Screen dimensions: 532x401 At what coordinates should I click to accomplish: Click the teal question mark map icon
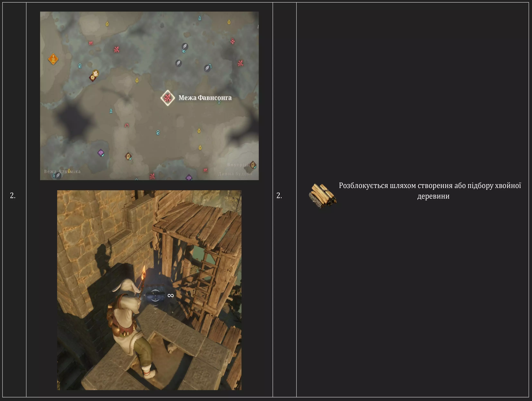(x=219, y=102)
